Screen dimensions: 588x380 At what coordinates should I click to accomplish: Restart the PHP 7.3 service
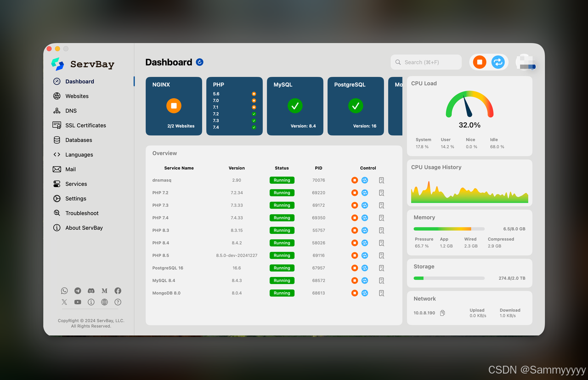[365, 205]
